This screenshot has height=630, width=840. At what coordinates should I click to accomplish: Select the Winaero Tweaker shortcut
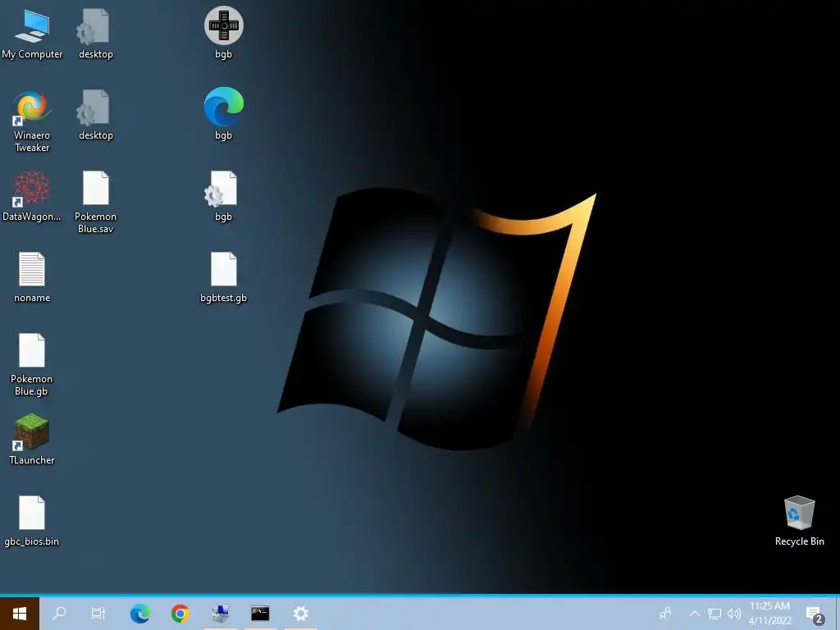32,121
